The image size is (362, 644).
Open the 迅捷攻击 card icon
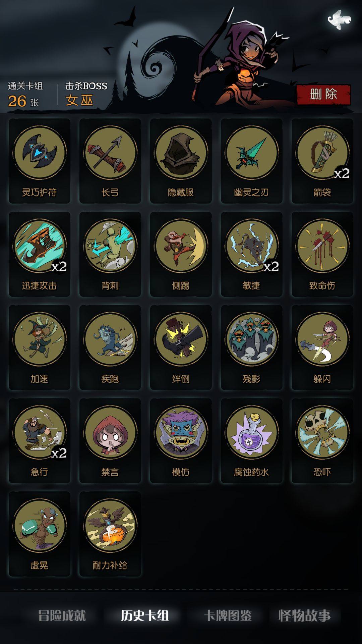[x=40, y=246]
